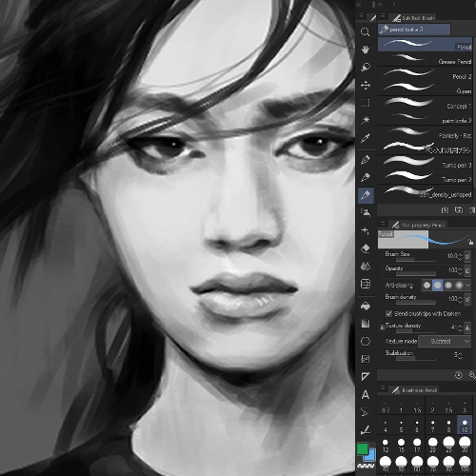Click the duplicate sub tool icon
Screen dimensions: 476x476
click(x=459, y=210)
